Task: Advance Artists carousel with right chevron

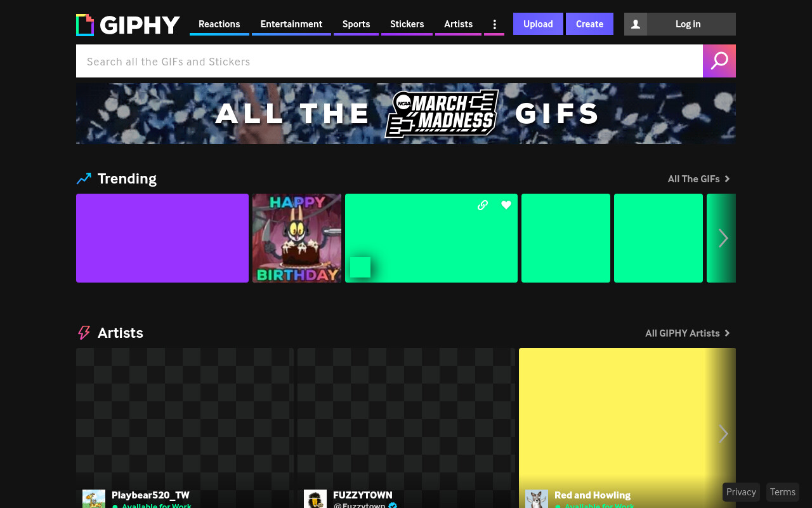Action: pyautogui.click(x=723, y=434)
